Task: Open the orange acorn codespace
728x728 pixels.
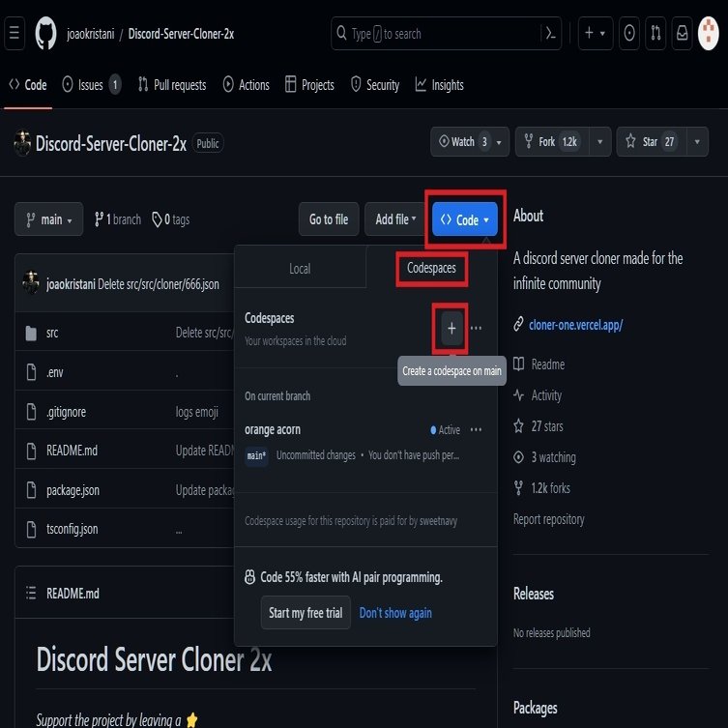Action: (x=273, y=430)
